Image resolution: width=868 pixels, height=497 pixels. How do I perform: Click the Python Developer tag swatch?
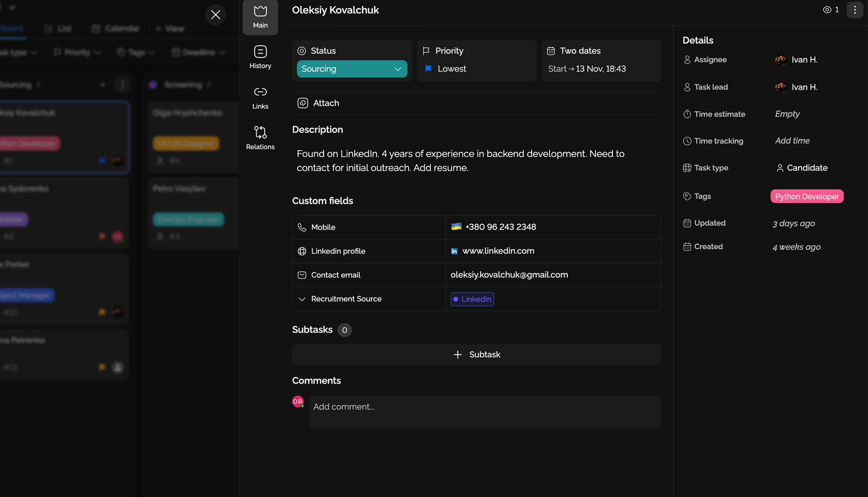tap(807, 196)
